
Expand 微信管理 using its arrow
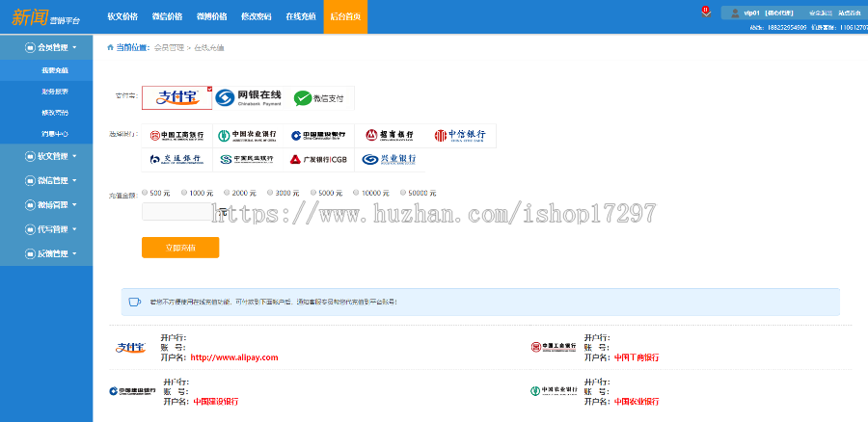coord(74,181)
